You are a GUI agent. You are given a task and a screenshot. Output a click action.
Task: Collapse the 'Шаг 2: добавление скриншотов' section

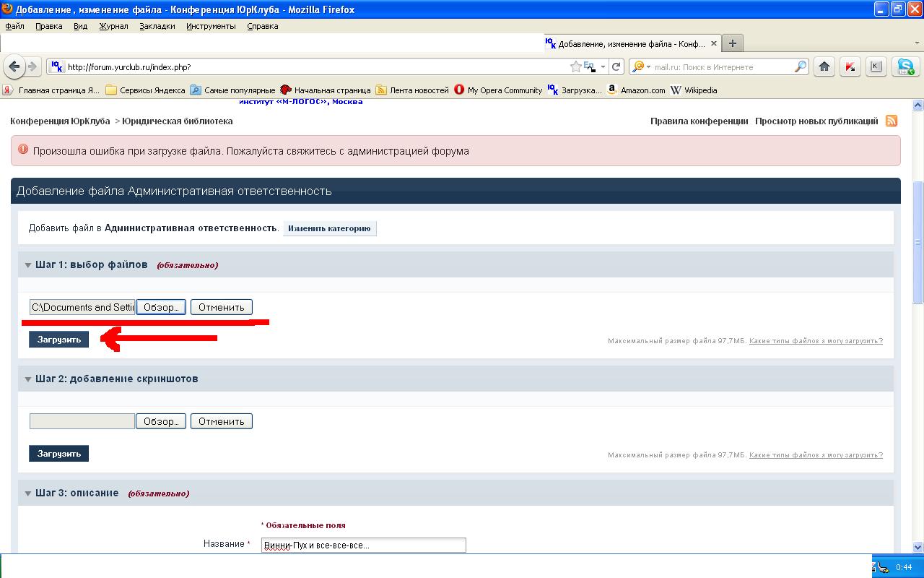pyautogui.click(x=28, y=379)
